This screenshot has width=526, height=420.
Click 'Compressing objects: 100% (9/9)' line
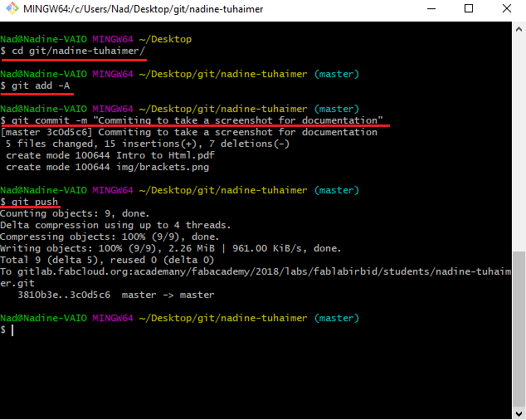coord(110,237)
